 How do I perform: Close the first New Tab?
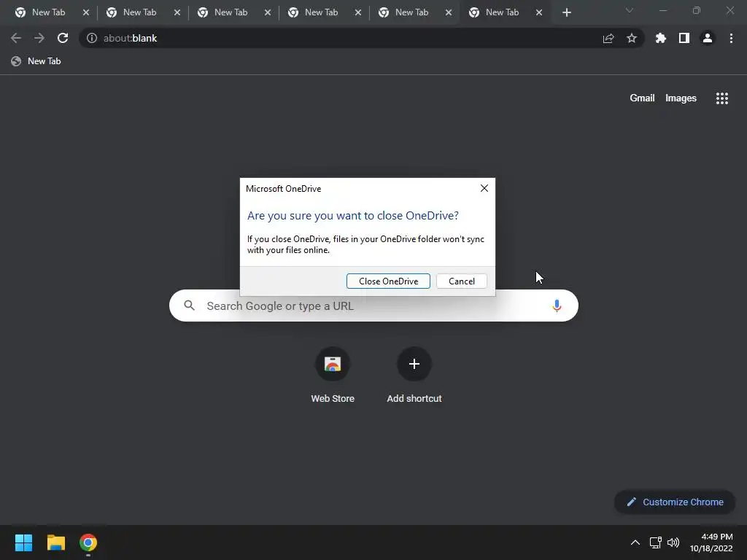(x=86, y=12)
